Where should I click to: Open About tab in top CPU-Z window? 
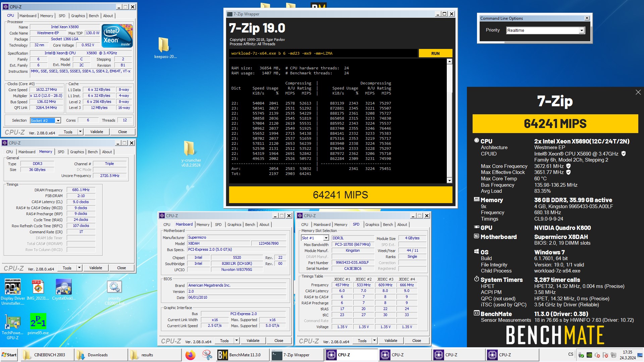click(x=108, y=16)
